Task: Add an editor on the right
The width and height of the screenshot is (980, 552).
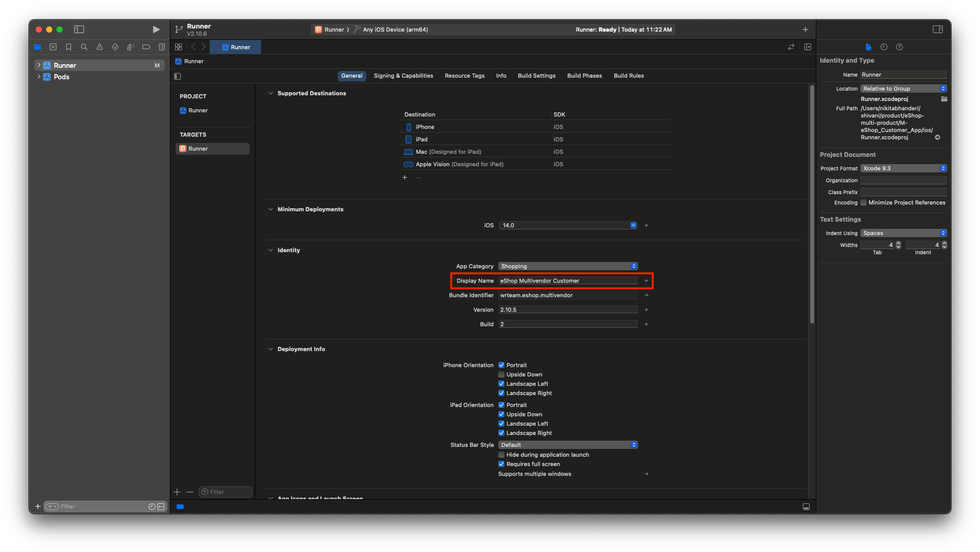Action: coord(808,47)
